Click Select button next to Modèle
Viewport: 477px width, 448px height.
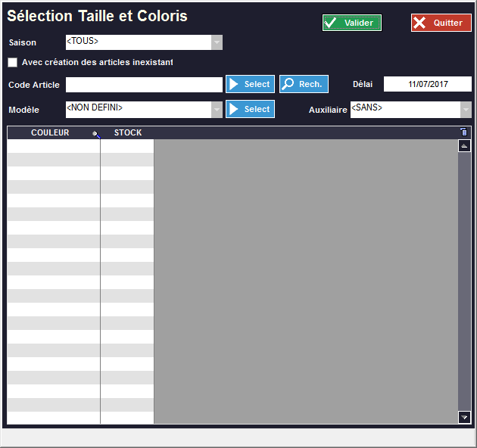(250, 109)
